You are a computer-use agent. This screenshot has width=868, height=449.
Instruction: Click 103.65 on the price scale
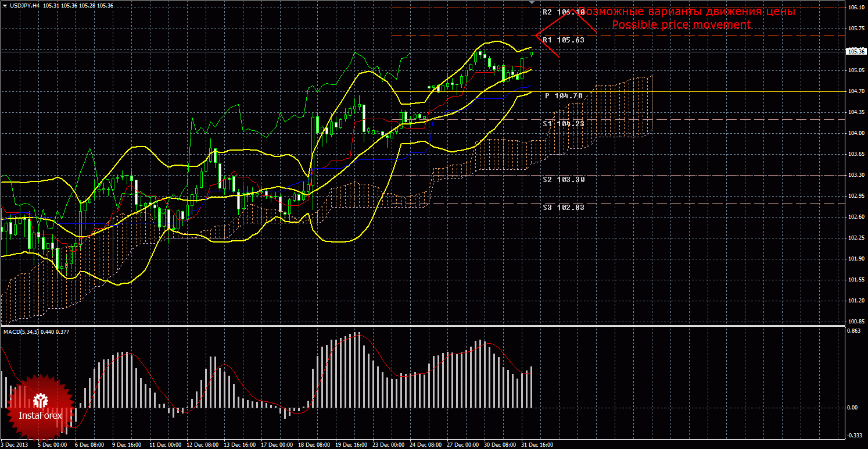pos(855,154)
